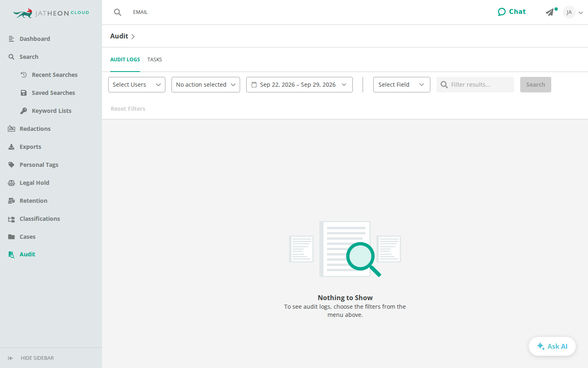Image resolution: width=588 pixels, height=368 pixels.
Task: Open the Sep 22 – Sep 29 date picker
Action: (x=299, y=85)
